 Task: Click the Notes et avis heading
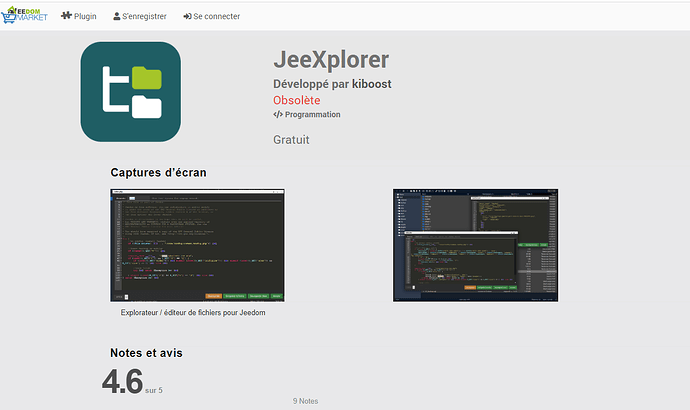pos(146,353)
